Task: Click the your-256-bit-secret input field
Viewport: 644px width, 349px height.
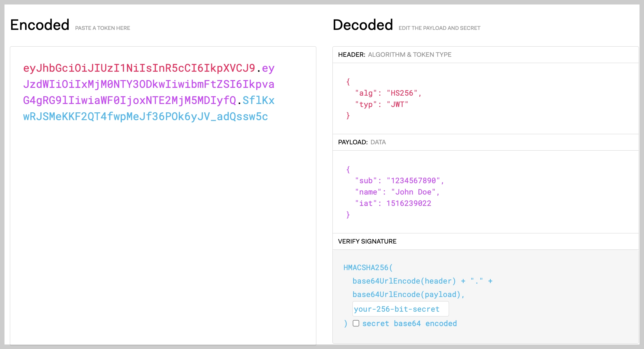Action: coord(400,309)
